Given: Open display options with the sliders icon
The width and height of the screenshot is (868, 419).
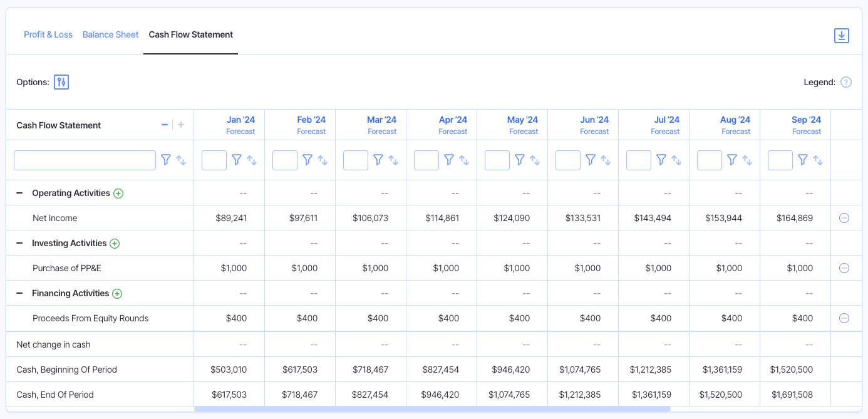Looking at the screenshot, I should 61,82.
